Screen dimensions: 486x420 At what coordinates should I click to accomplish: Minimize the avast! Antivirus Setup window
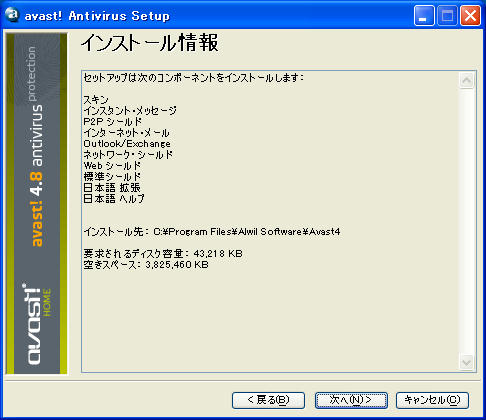[424, 16]
